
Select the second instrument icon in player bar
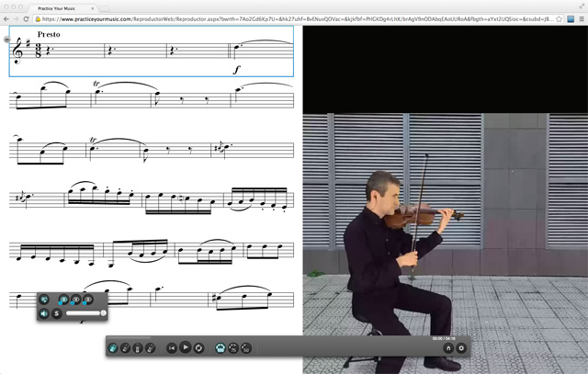125,348
